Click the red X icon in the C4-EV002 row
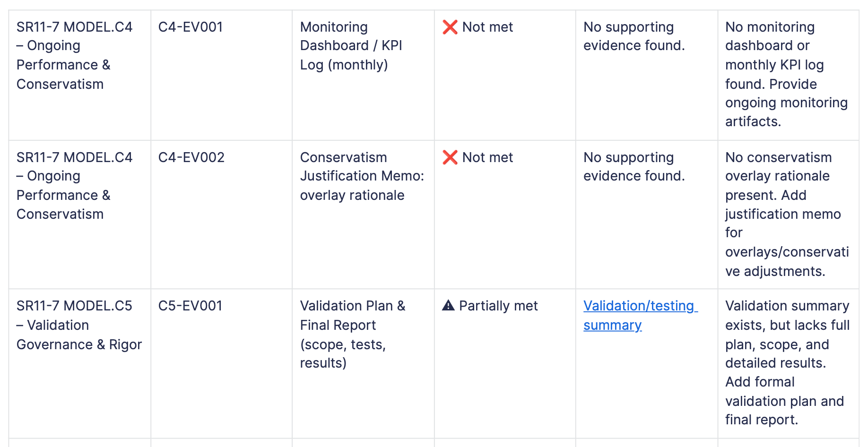This screenshot has height=447, width=868. 450,157
